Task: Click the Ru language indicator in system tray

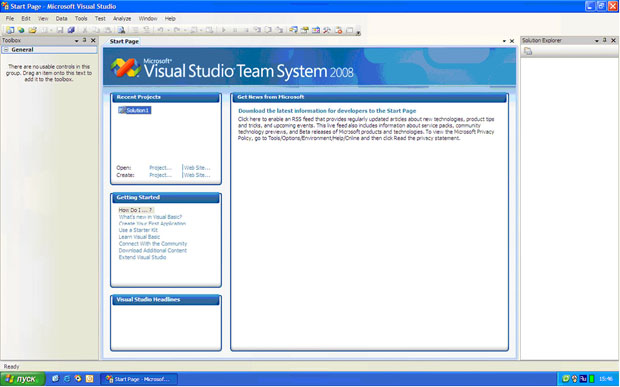Action: [583, 379]
